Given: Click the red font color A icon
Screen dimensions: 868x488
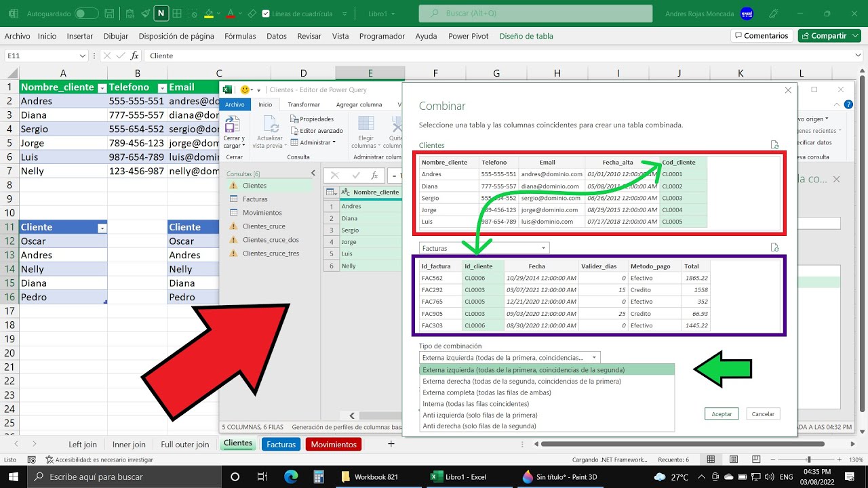Looking at the screenshot, I should 231,14.
